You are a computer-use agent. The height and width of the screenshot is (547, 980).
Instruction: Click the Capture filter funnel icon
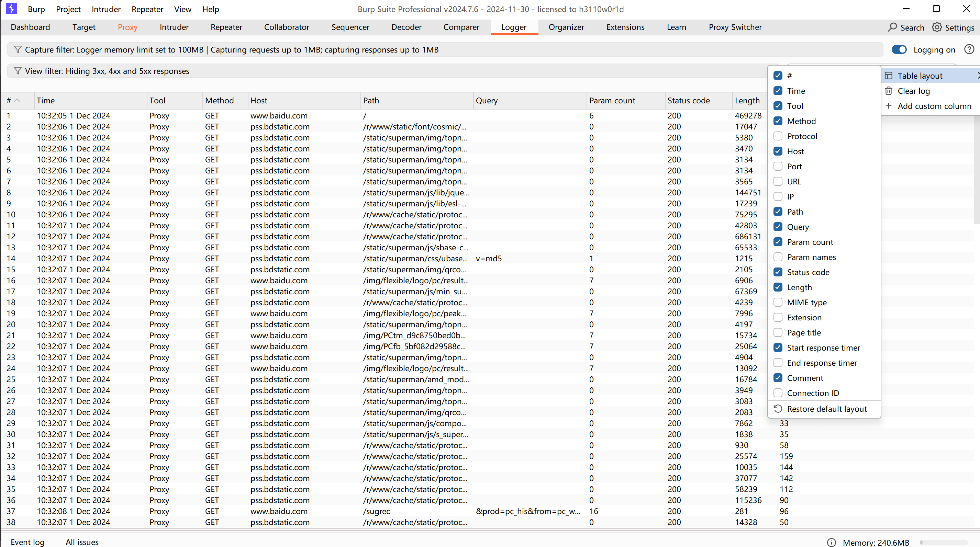(x=18, y=50)
